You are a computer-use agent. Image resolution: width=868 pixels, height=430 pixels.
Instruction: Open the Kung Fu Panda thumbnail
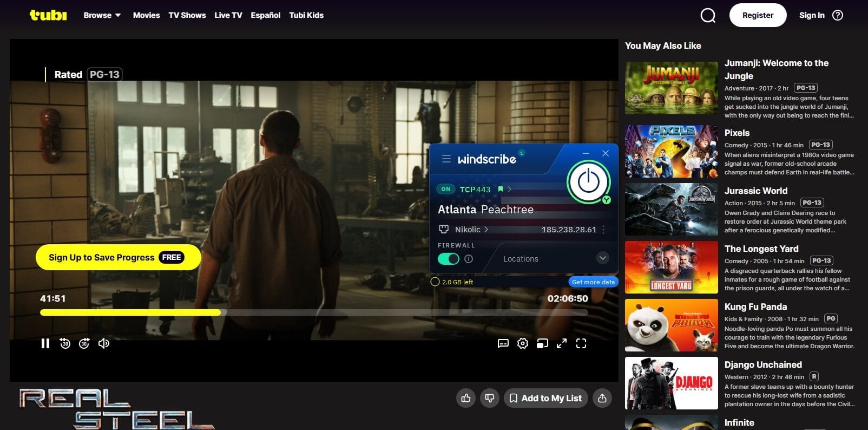click(x=672, y=325)
